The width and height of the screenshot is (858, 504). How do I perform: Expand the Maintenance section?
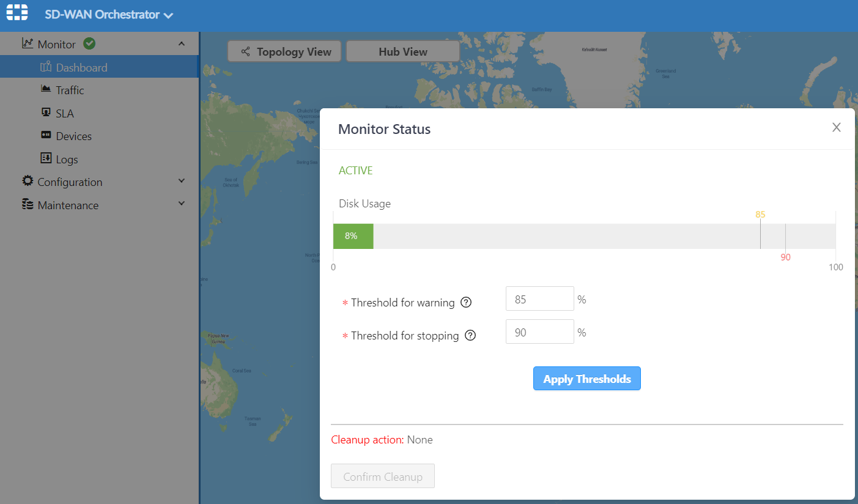click(182, 202)
